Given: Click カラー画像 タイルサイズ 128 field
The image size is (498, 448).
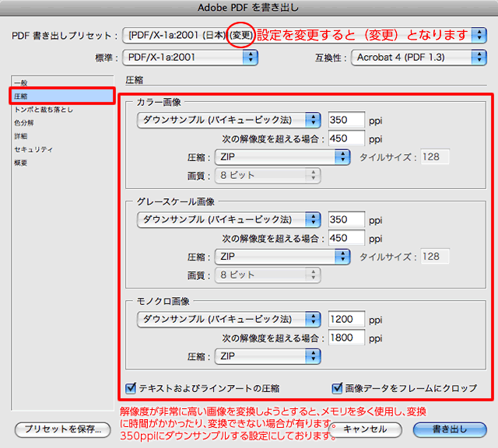Looking at the screenshot, I should pos(435,157).
